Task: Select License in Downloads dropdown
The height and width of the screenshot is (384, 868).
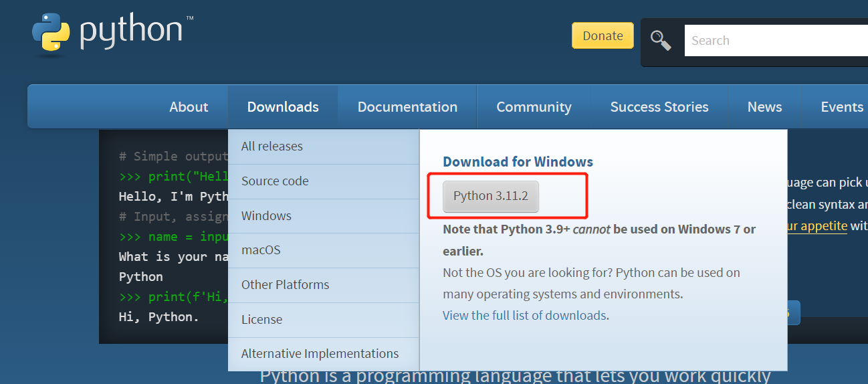Action: click(324, 320)
